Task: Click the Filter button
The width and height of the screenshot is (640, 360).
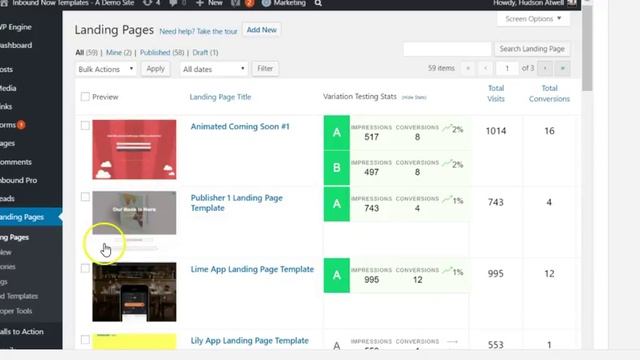Action: pyautogui.click(x=265, y=69)
